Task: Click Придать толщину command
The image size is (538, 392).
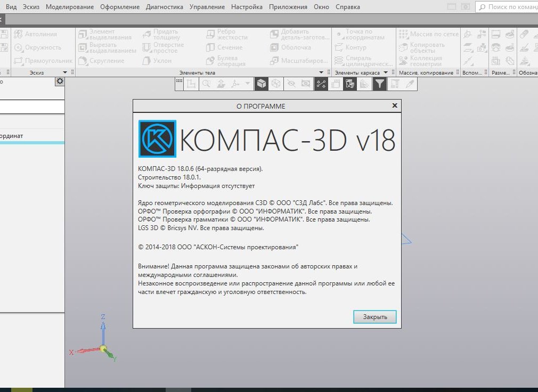Action: (x=161, y=34)
